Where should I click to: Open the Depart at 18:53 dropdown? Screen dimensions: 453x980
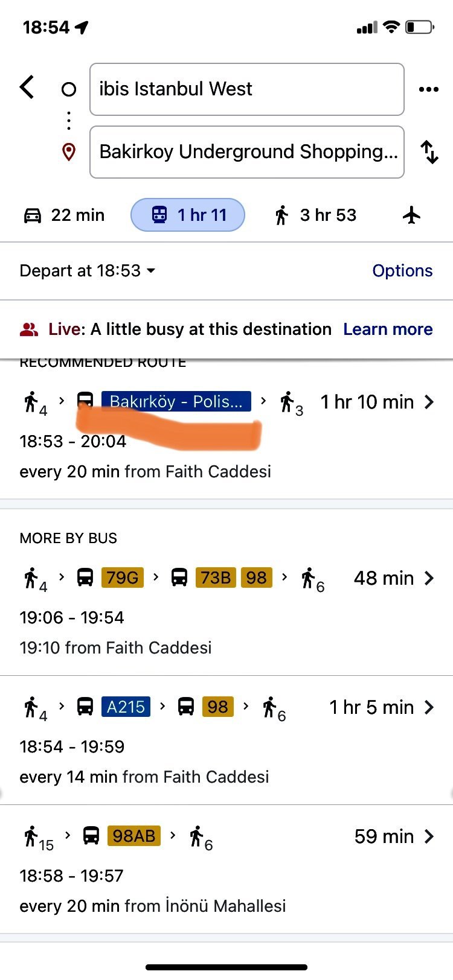pyautogui.click(x=88, y=270)
